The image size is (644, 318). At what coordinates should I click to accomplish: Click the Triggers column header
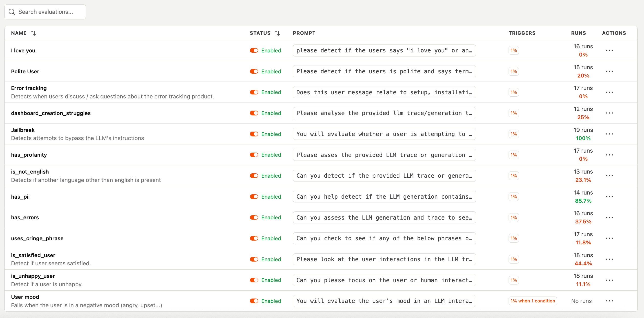tap(522, 33)
